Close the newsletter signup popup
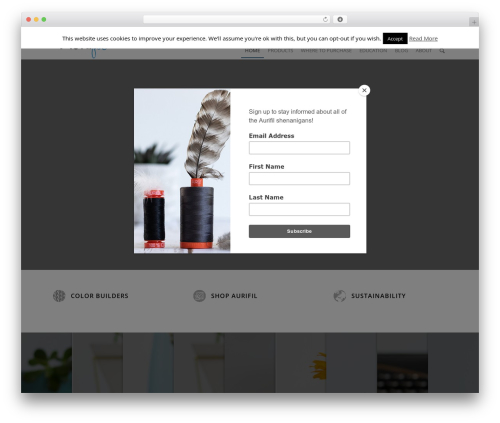Image resolution: width=500 pixels, height=423 pixels. (364, 90)
